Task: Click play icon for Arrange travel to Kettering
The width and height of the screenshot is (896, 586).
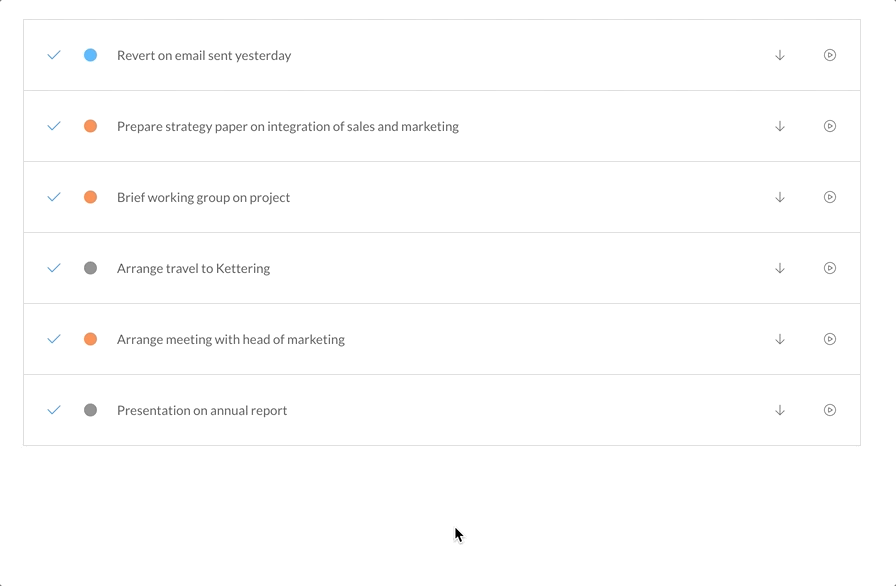Action: [x=830, y=268]
